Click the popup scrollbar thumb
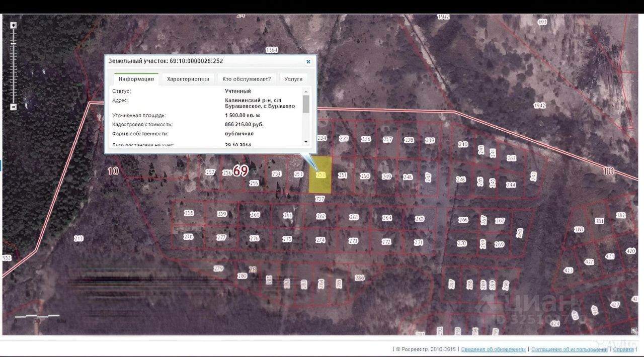Image resolution: width=644 pixels, height=357 pixels. 306,104
